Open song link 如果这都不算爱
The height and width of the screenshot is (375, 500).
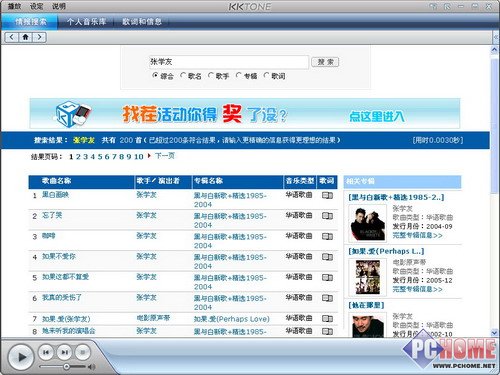pyautogui.click(x=65, y=277)
